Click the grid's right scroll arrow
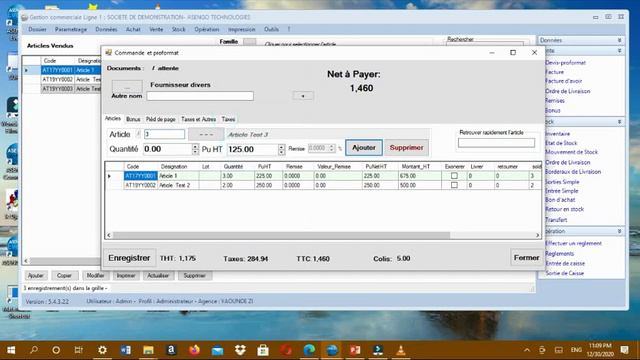This screenshot has width=640, height=360. click(538, 235)
